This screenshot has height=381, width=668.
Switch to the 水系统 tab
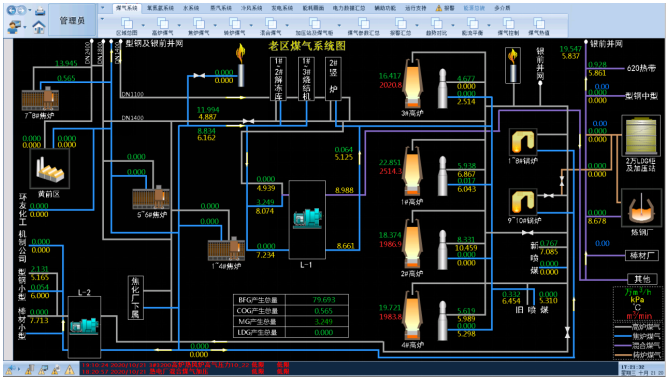click(191, 8)
